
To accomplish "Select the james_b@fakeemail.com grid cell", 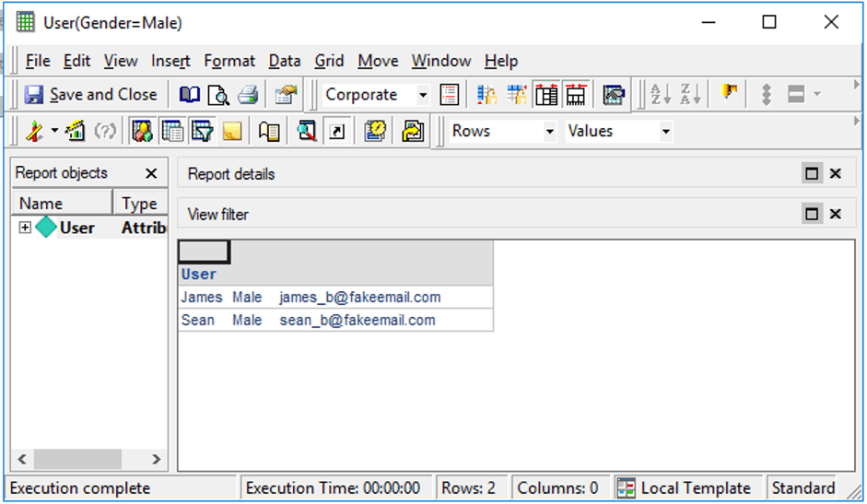I will pyautogui.click(x=359, y=298).
